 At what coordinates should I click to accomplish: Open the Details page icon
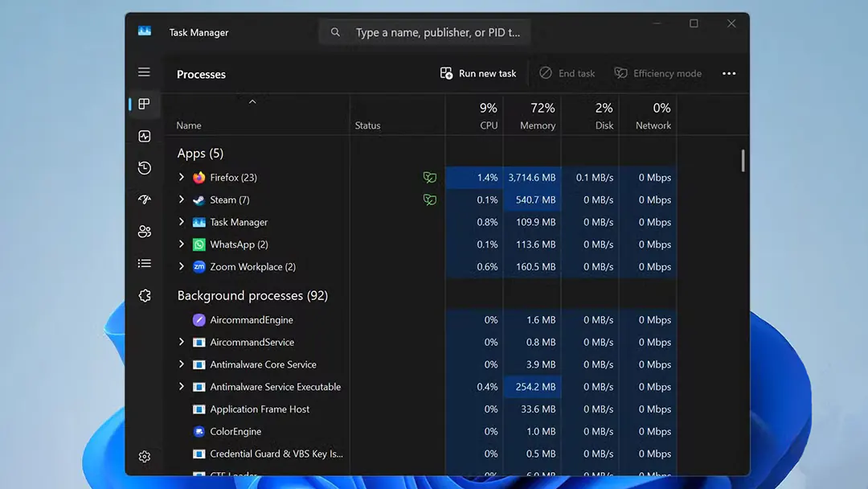click(x=144, y=263)
